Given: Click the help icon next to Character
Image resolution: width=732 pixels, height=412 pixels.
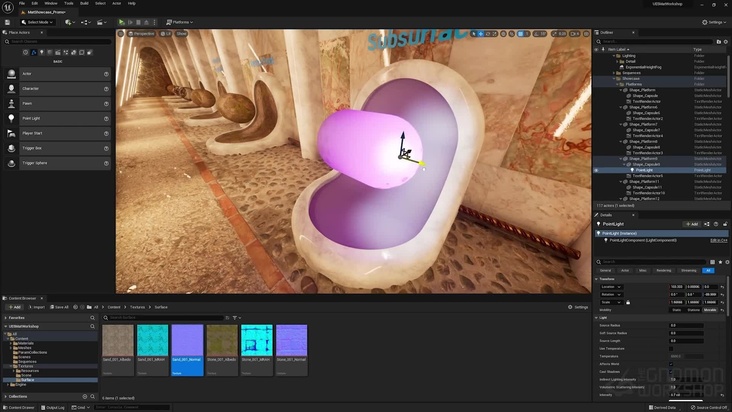Looking at the screenshot, I should [x=106, y=88].
